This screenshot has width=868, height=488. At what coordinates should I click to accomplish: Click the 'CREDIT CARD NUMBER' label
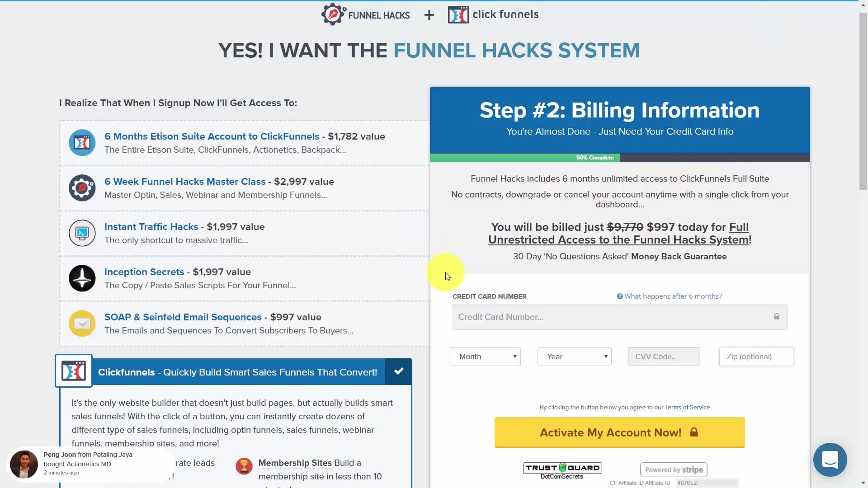[489, 296]
